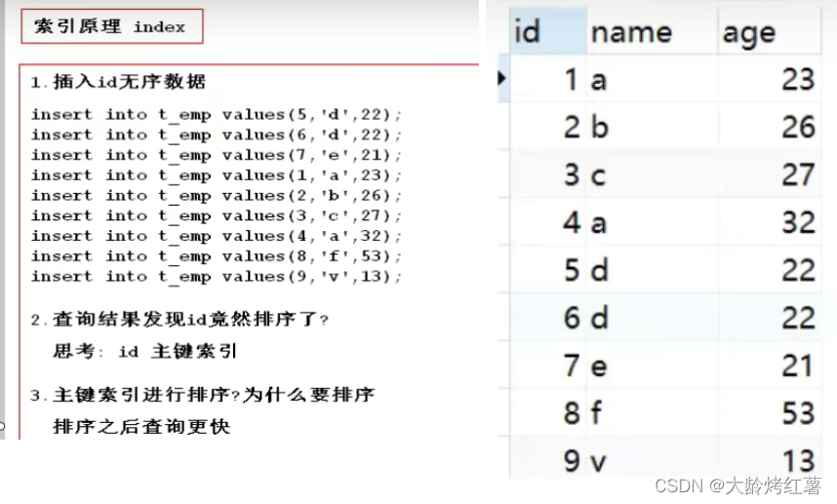
Task: Select the current row indicator arrow
Action: point(501,78)
